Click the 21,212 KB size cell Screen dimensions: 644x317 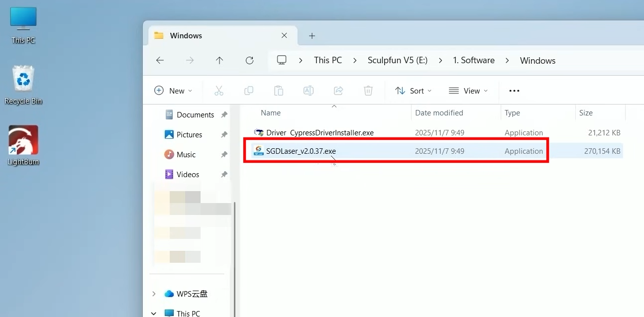click(x=604, y=133)
